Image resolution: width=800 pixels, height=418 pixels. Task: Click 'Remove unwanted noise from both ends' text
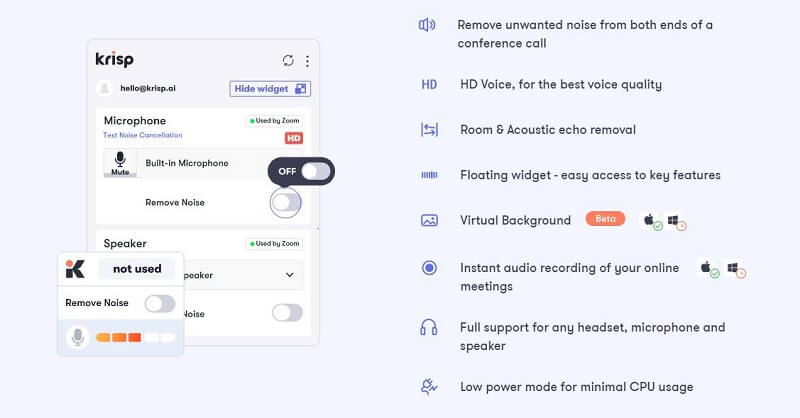pos(585,34)
